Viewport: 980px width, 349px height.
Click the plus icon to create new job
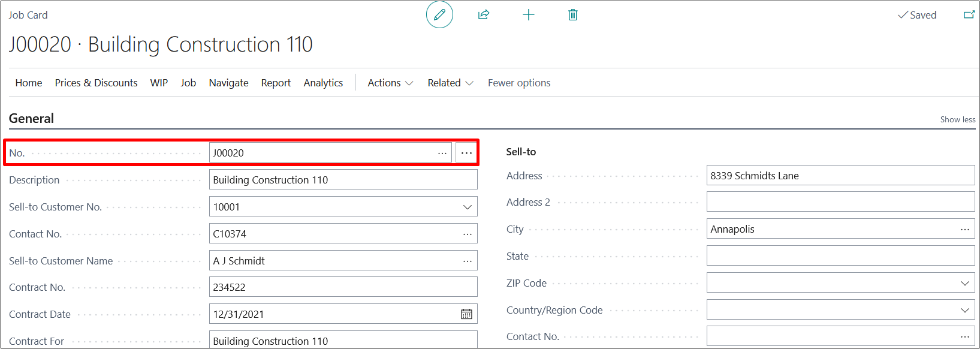point(528,15)
